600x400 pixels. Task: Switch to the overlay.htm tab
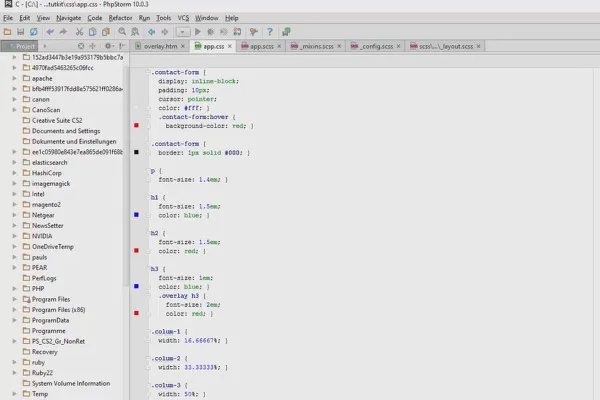(x=161, y=46)
